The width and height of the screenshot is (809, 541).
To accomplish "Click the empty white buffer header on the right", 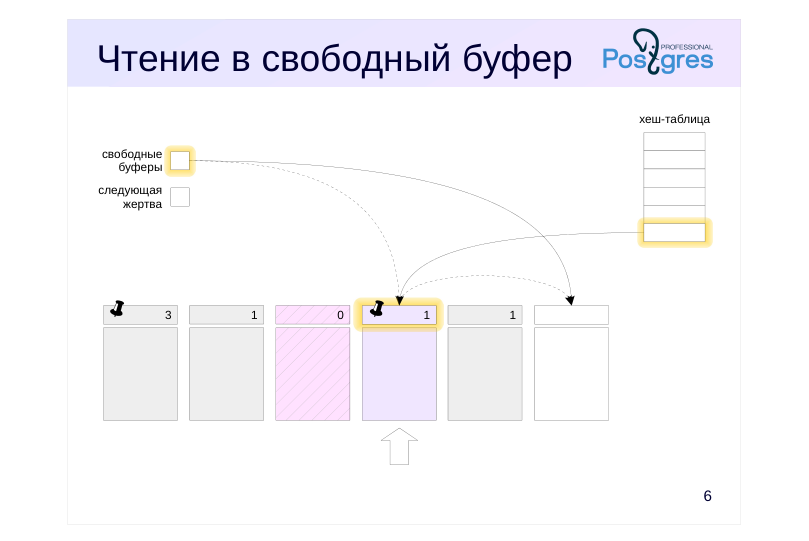I will coord(571,315).
